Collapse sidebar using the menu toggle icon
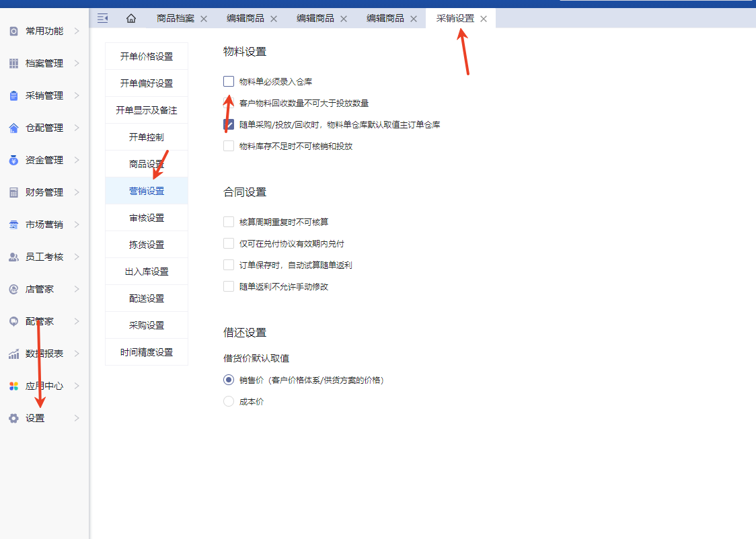 point(102,18)
